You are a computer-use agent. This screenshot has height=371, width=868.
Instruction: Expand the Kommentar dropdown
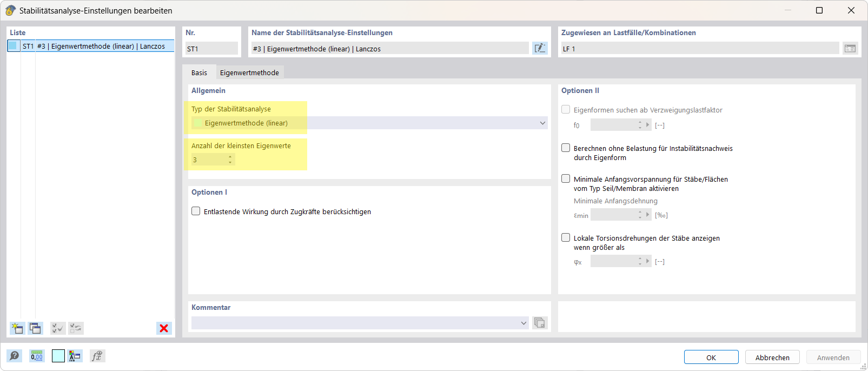click(524, 323)
